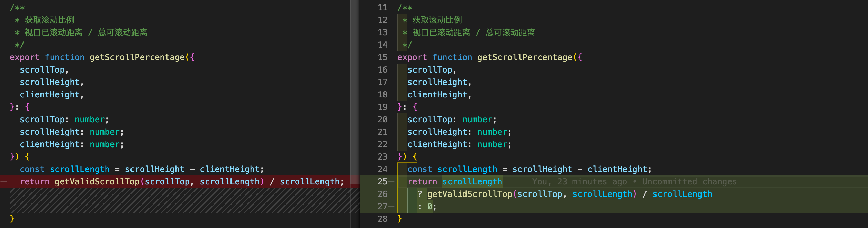Click the "*/" comment closer on line 14
This screenshot has height=228, width=868.
[x=407, y=45]
